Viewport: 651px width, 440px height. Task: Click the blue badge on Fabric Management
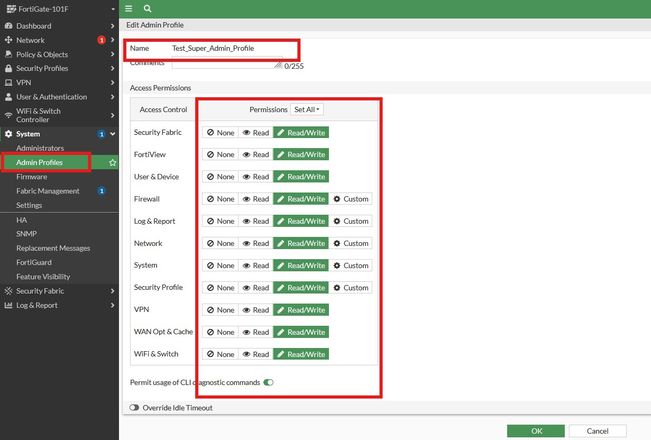click(101, 191)
